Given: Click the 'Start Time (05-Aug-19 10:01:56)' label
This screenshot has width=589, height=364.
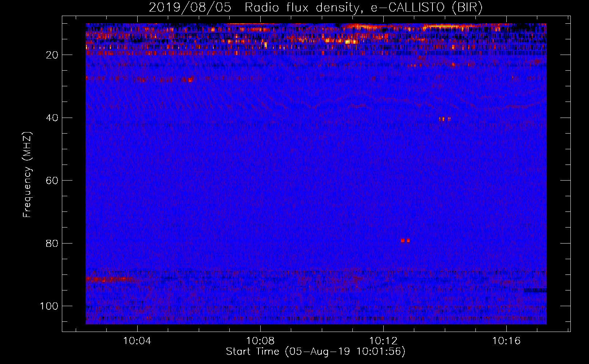Looking at the screenshot, I should [316, 352].
